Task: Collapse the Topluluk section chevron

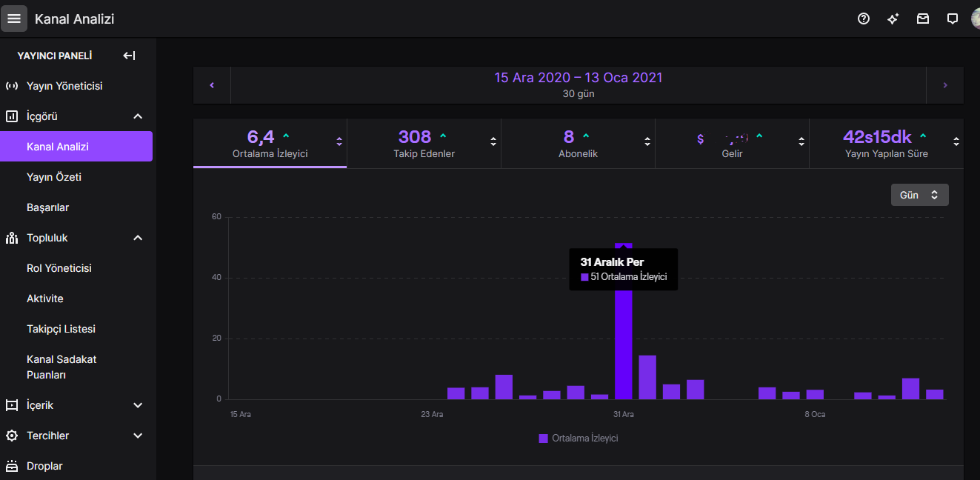Action: coord(138,238)
